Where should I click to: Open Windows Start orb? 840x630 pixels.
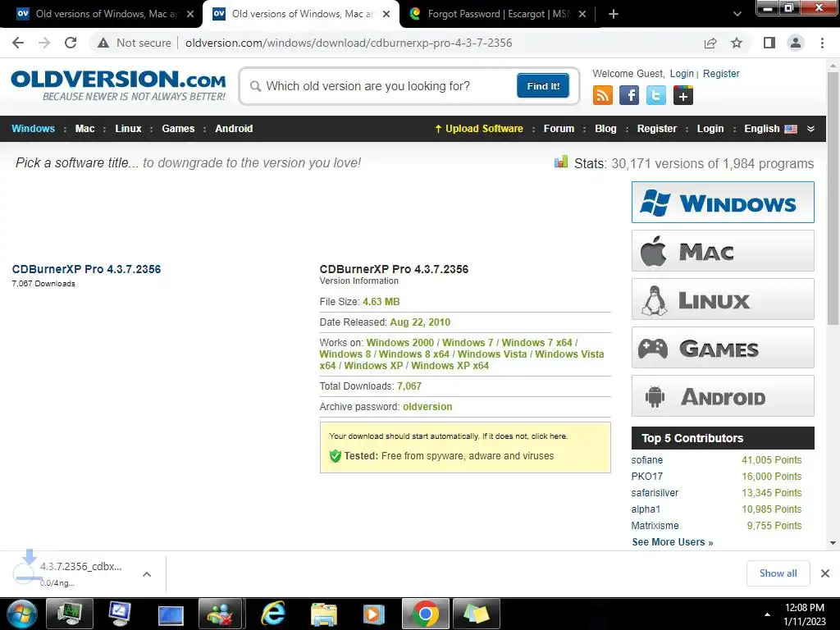(21, 614)
